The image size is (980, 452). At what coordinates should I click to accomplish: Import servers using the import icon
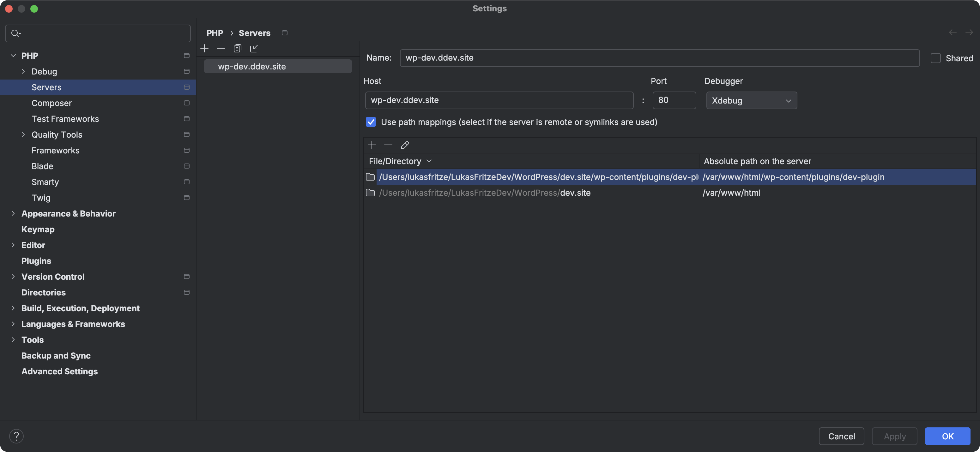point(254,48)
